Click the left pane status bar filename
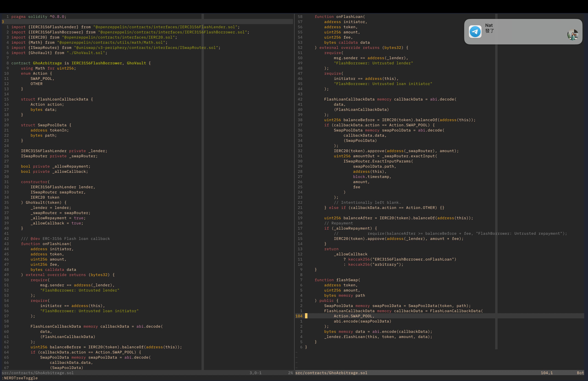588x381 pixels. point(37,373)
